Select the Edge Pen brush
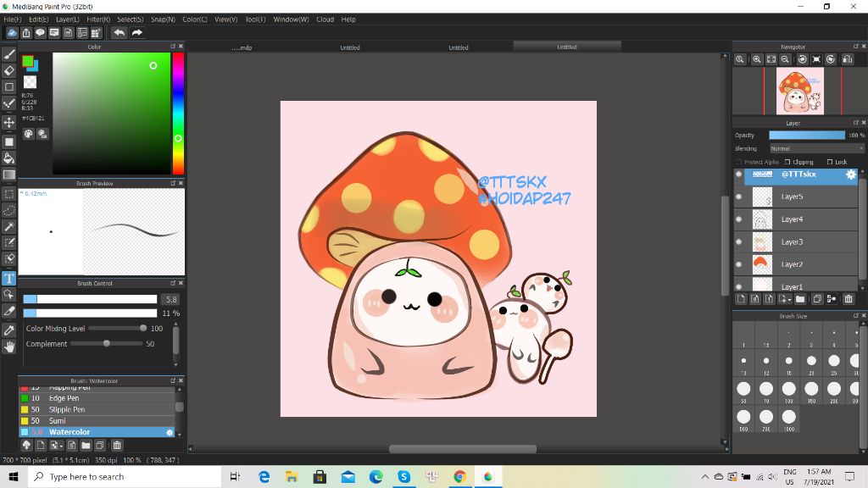The width and height of the screenshot is (868, 488). tap(97, 398)
